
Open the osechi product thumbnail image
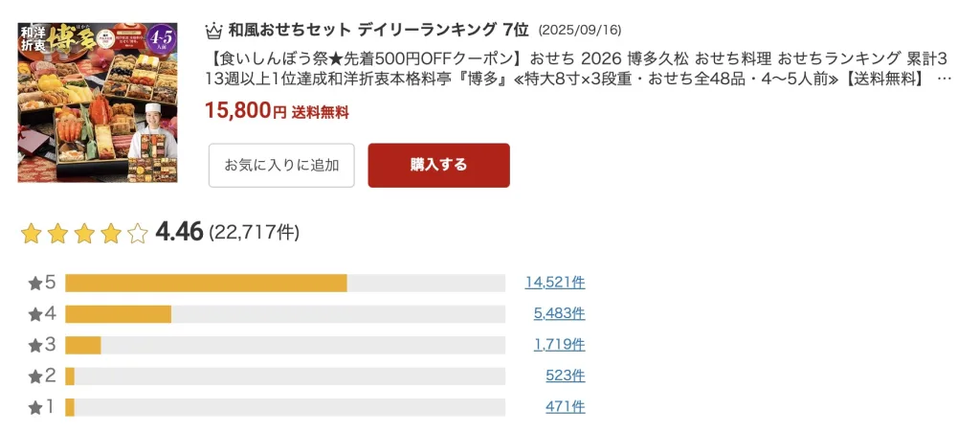[x=97, y=102]
